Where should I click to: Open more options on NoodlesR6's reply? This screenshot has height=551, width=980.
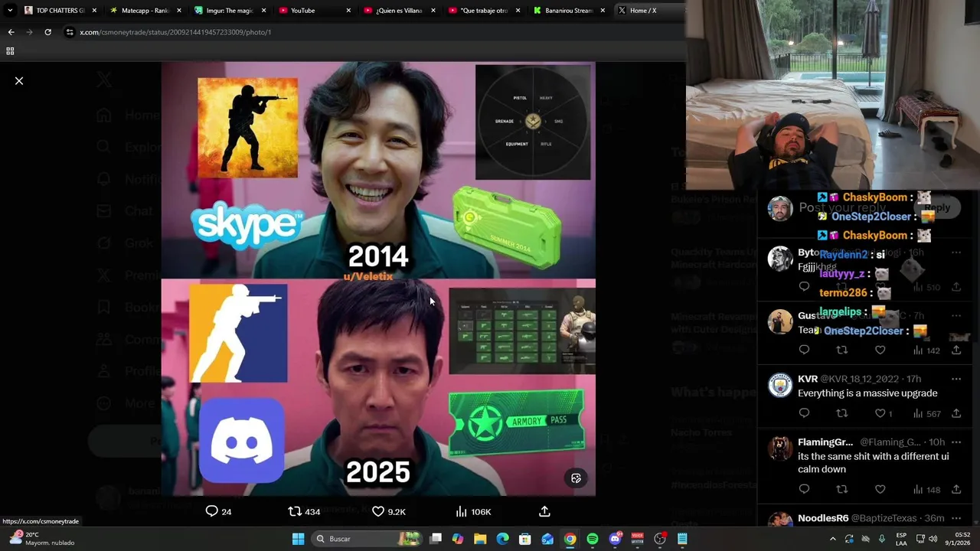956,518
